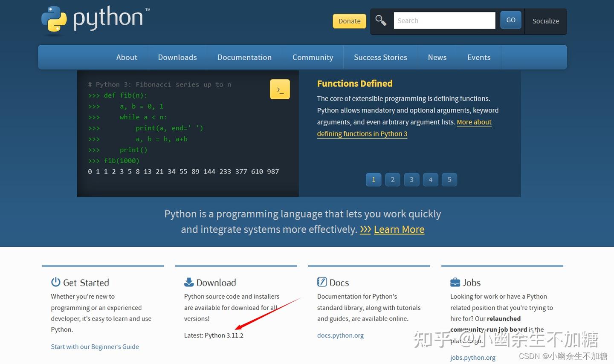This screenshot has width=614, height=364.
Task: Select the Events menu item
Action: (478, 57)
